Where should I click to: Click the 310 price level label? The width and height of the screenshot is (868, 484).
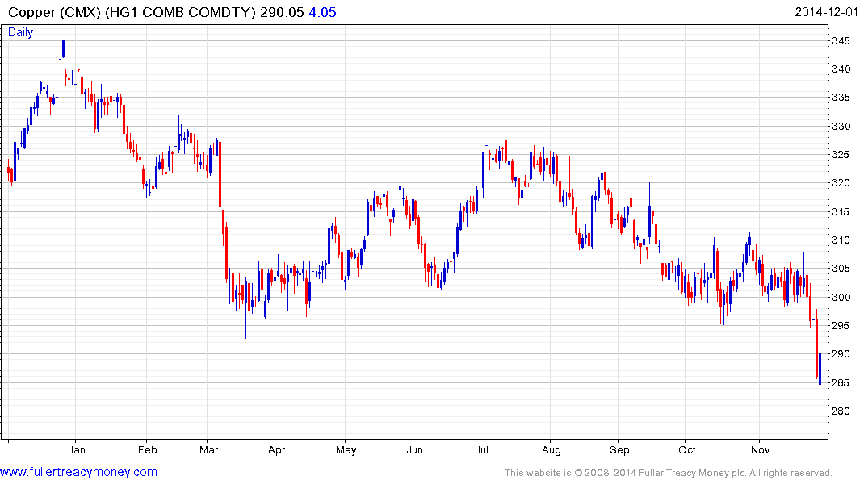click(x=841, y=240)
